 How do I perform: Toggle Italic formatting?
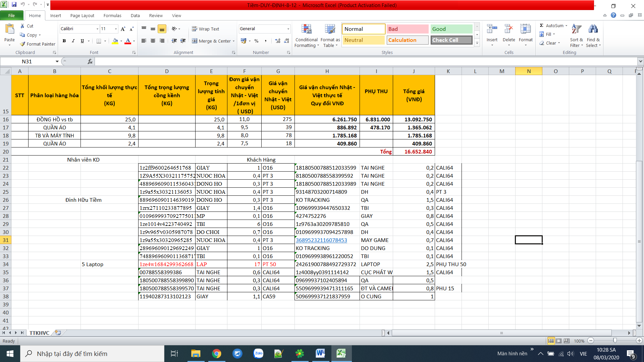pyautogui.click(x=73, y=41)
